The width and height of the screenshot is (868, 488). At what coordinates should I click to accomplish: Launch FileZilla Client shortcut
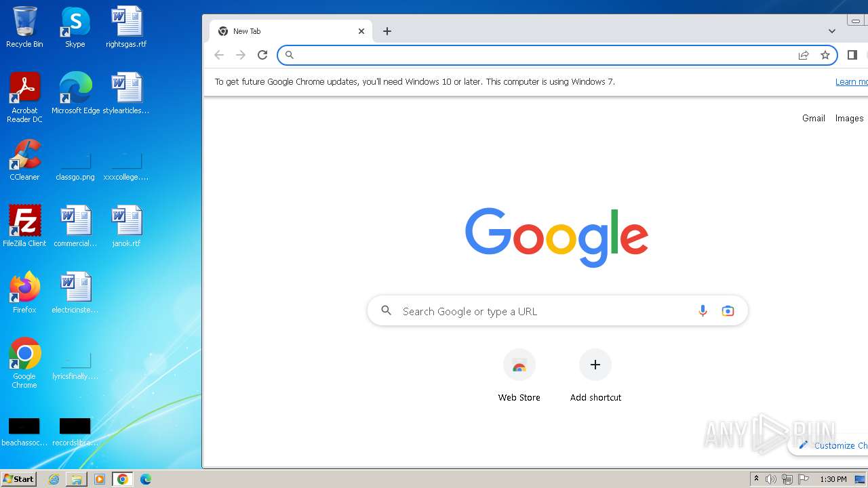24,226
